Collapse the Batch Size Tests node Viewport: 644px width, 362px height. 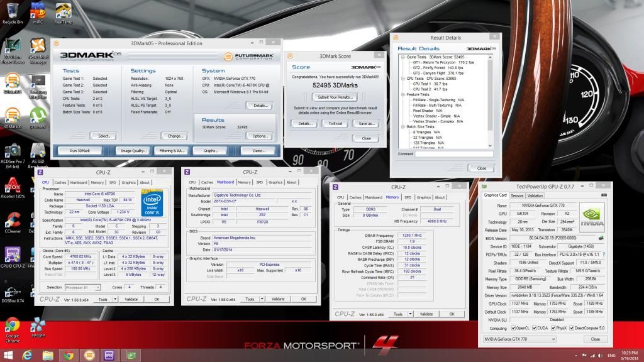coord(403,127)
